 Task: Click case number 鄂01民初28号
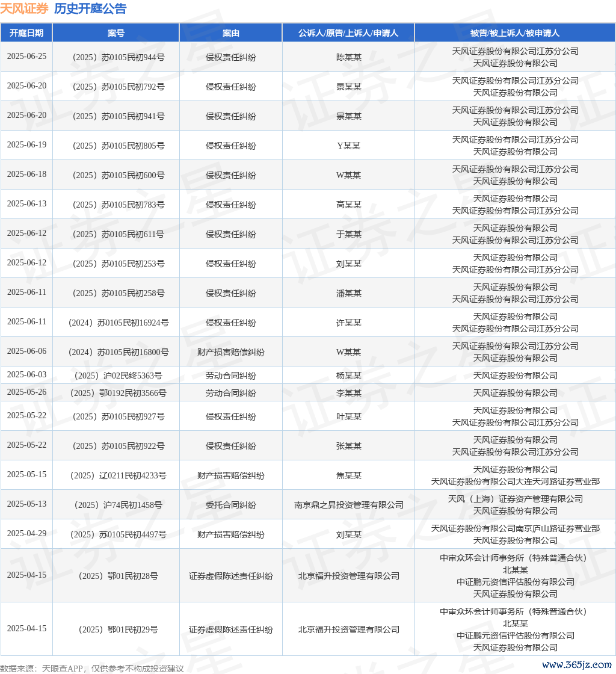pos(119,576)
